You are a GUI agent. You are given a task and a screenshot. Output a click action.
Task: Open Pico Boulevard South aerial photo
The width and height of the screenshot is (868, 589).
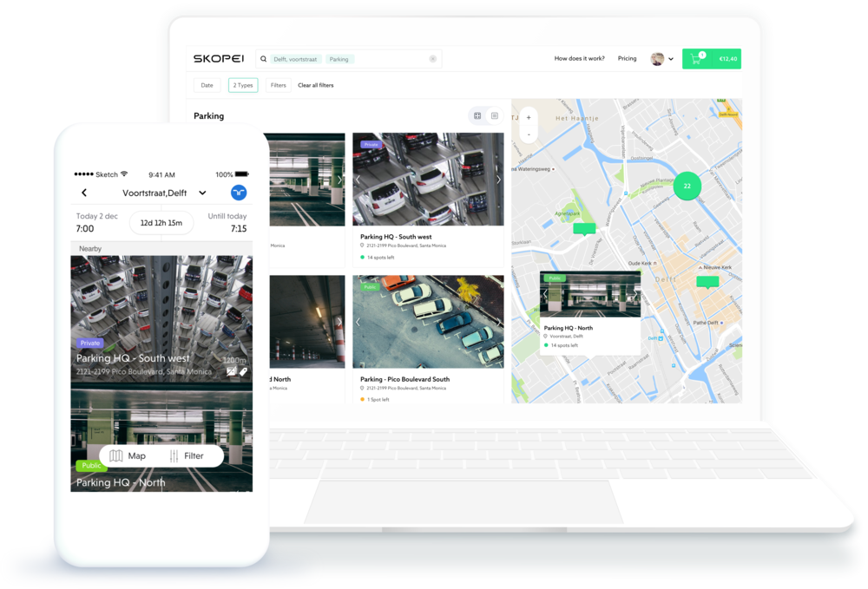(x=428, y=322)
